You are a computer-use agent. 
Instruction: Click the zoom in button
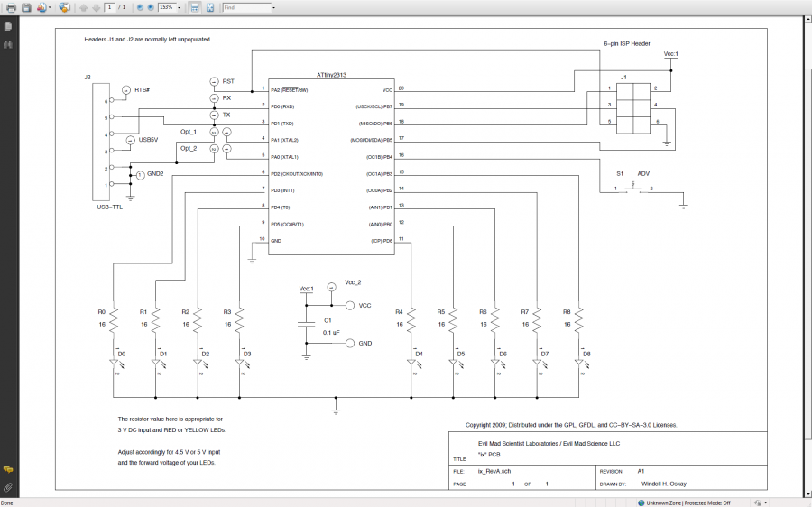click(x=151, y=7)
